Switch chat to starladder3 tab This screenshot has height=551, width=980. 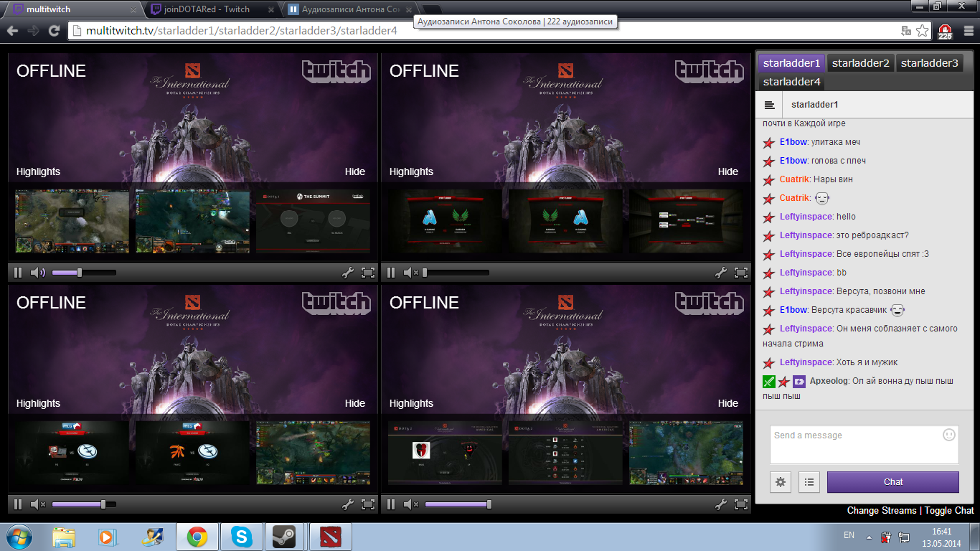click(x=929, y=63)
